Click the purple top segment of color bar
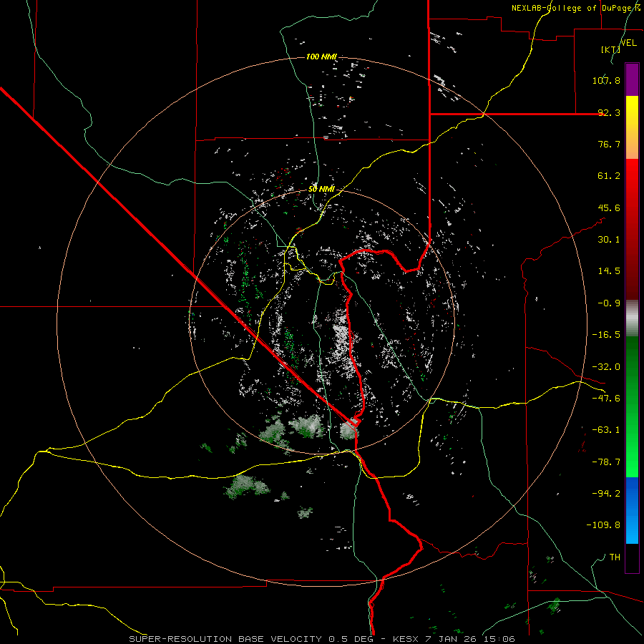This screenshot has width=644, height=644. click(632, 80)
